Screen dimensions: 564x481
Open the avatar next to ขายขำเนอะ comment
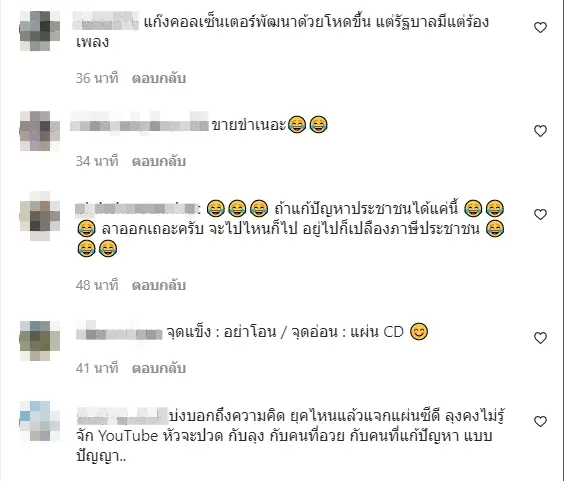tap(40, 131)
